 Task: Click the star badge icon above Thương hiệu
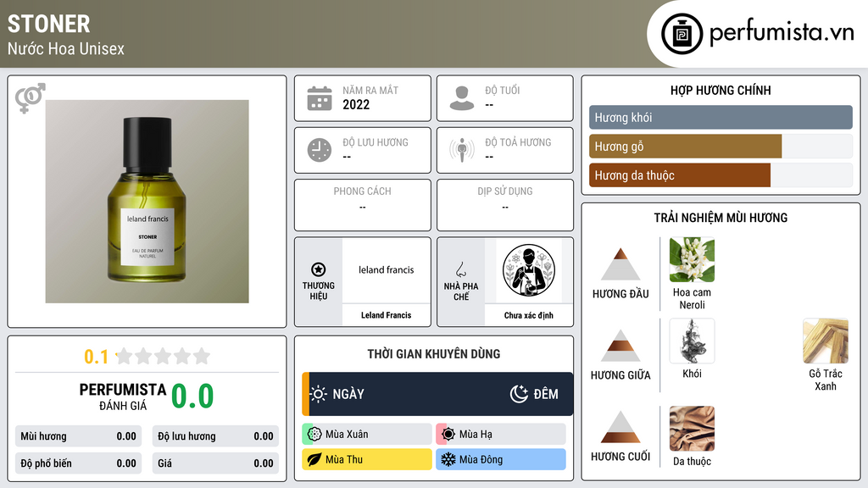pyautogui.click(x=319, y=269)
